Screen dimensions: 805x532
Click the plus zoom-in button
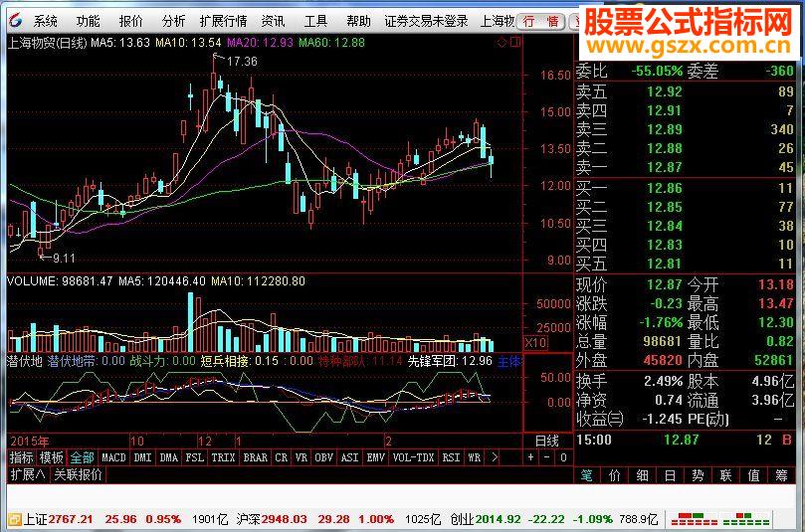(x=530, y=457)
